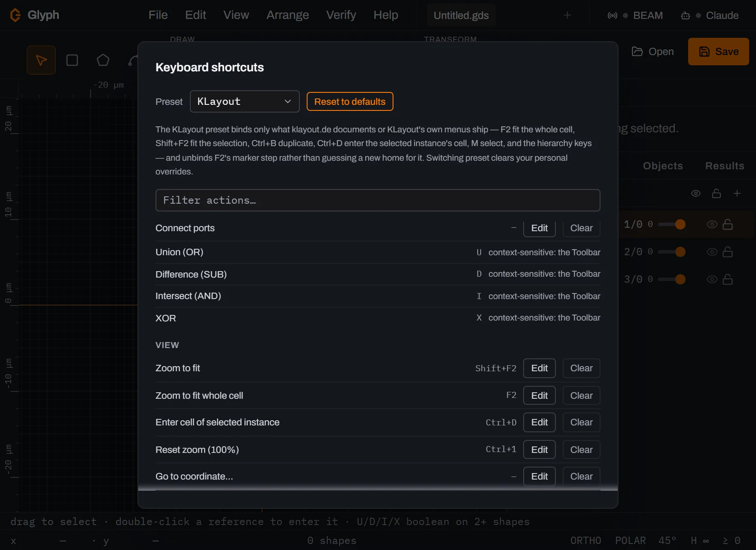756x550 pixels.
Task: Open the File menu
Action: (x=158, y=15)
